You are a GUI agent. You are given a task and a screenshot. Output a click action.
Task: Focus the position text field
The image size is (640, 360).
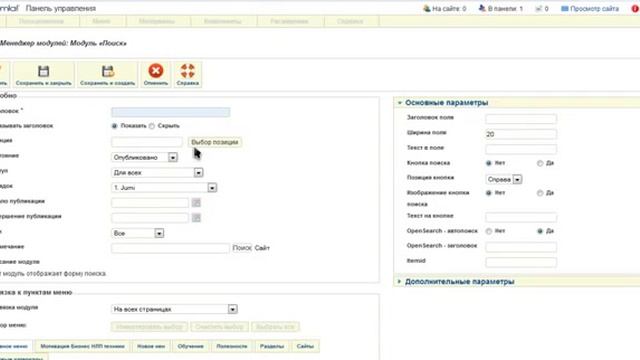point(147,142)
